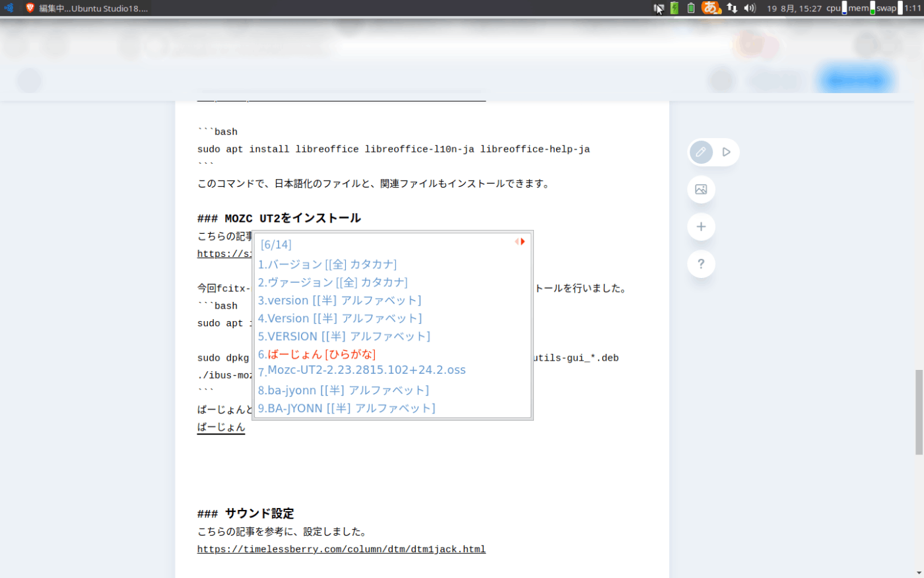Click the Japanese input method tray icon
Screen dimensions: 924x578
(711, 8)
